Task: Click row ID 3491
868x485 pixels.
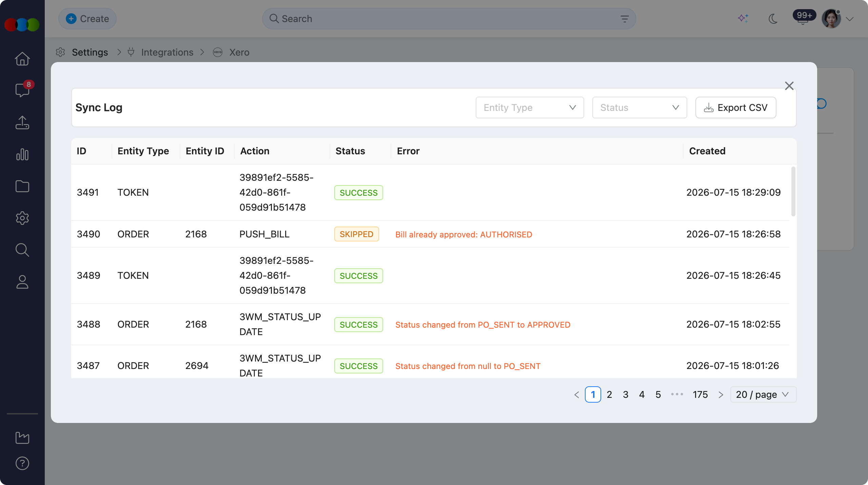Action: [x=88, y=192]
